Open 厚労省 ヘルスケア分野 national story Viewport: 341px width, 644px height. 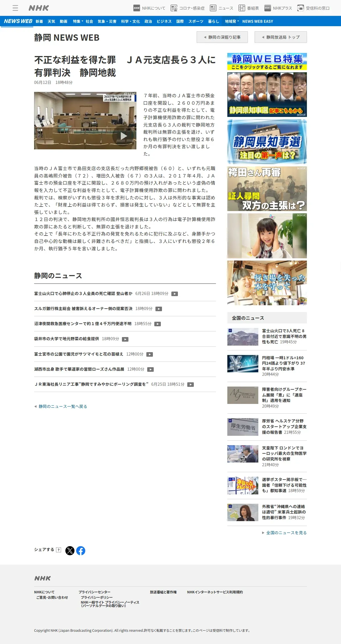[x=267, y=427]
